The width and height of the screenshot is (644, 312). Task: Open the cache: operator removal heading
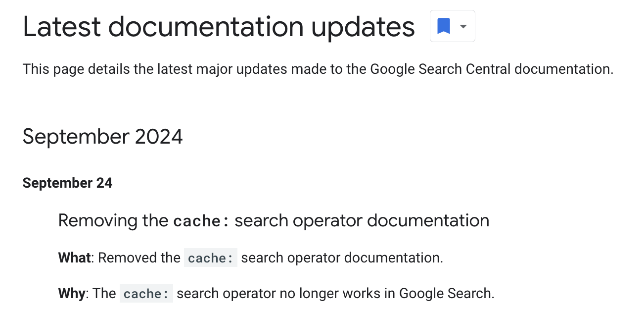click(x=274, y=220)
